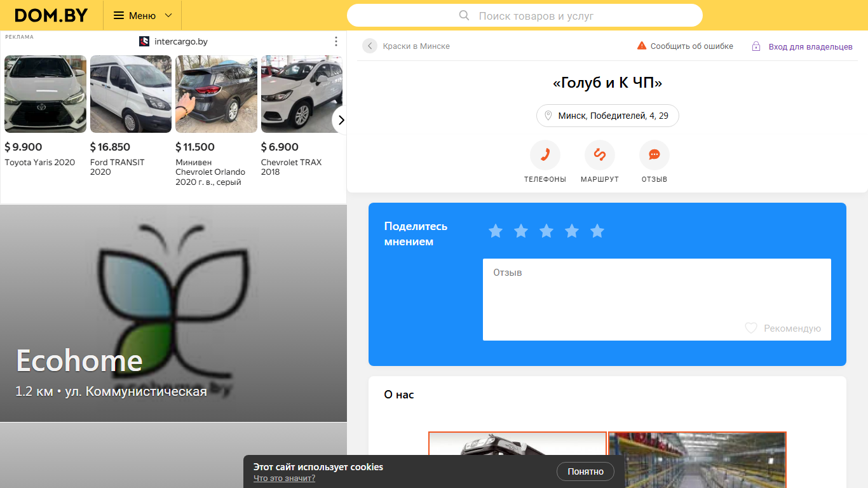Click the Маршрут route icon
Viewport: 868px width, 488px height.
pyautogui.click(x=600, y=155)
